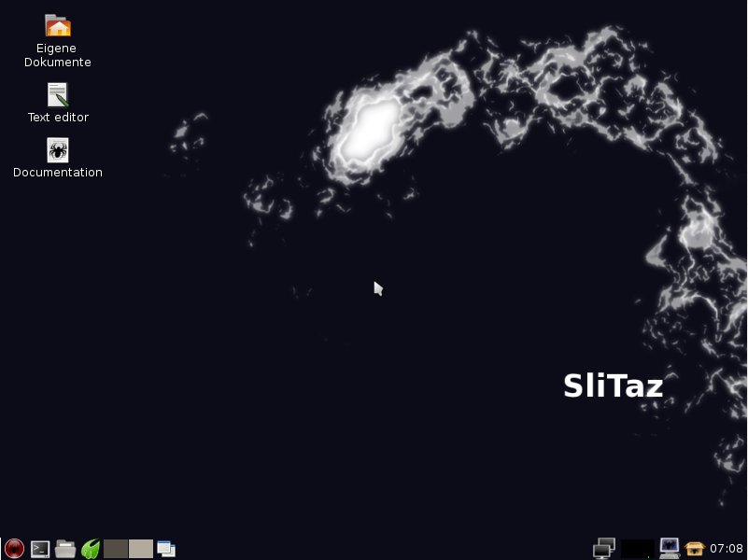This screenshot has height=560, width=748.
Task: Click the Text editor label text
Action: coord(58,118)
